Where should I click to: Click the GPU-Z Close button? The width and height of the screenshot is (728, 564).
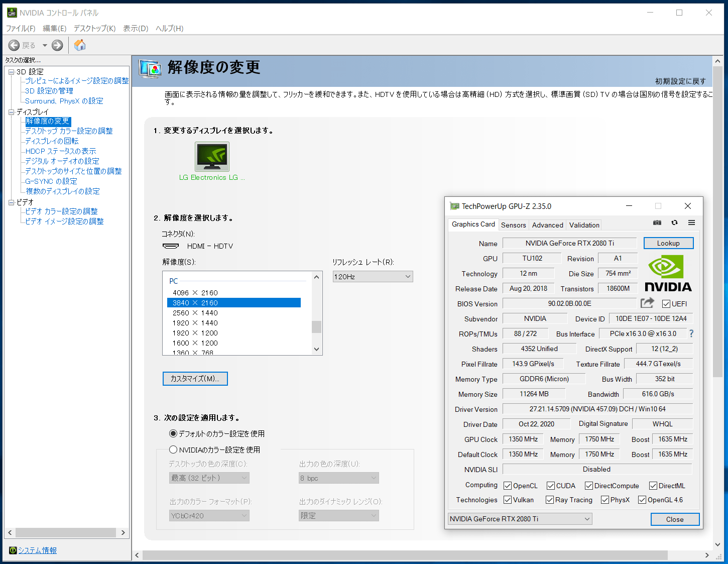point(675,519)
